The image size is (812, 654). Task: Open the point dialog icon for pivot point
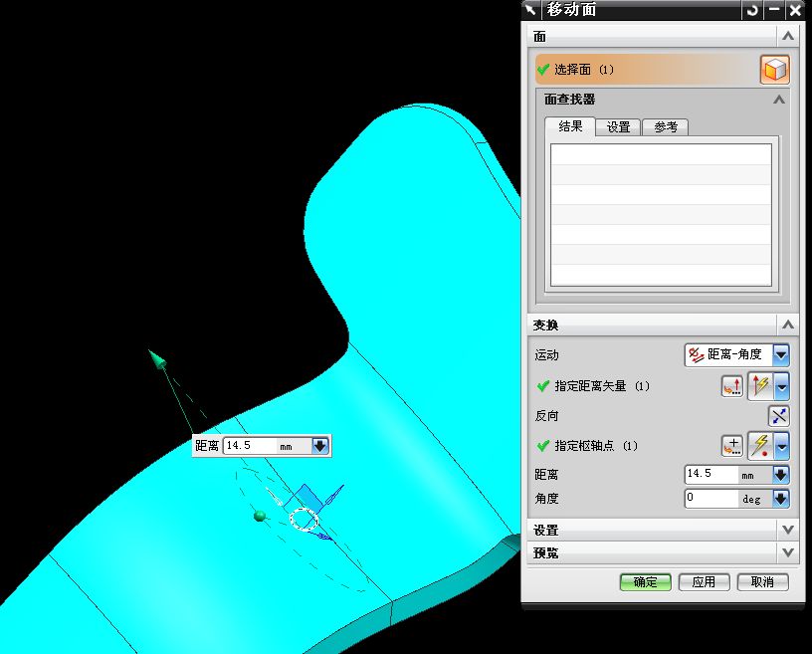pyautogui.click(x=732, y=446)
